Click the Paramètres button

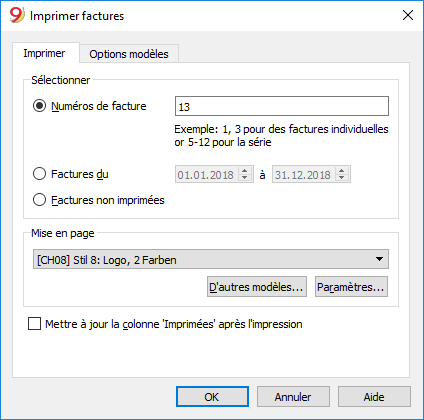click(351, 287)
